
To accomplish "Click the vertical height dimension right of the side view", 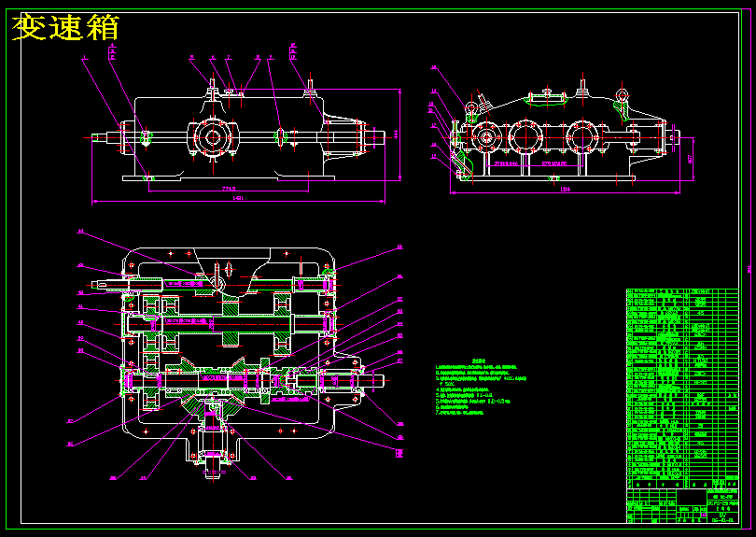I will (690, 159).
